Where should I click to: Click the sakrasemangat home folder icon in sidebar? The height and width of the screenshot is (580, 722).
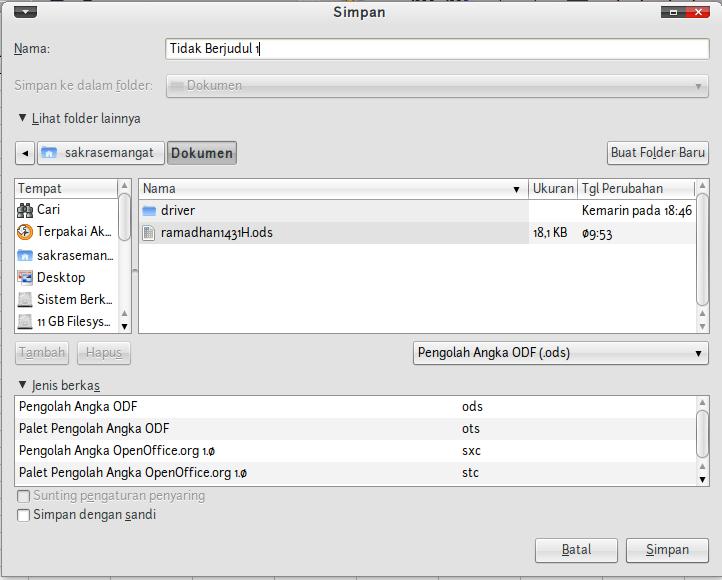[x=25, y=255]
